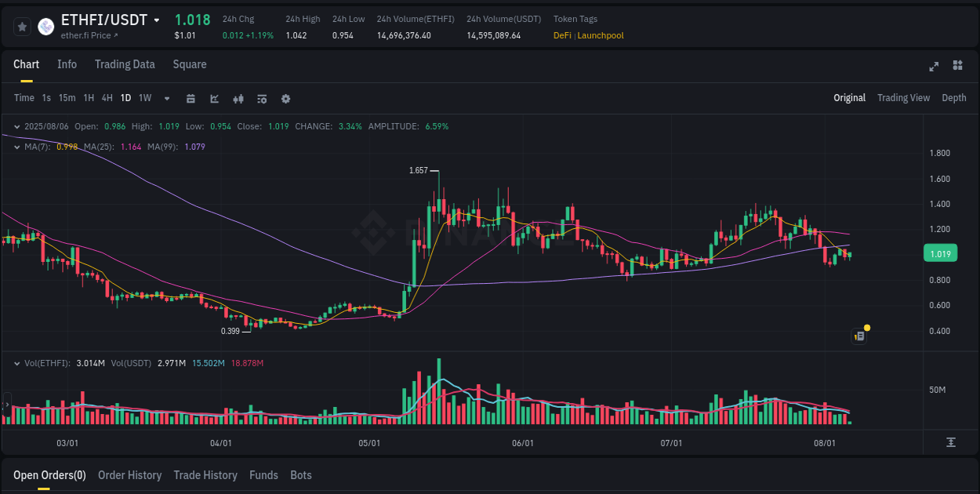Collapse the Vol(ETHFI) indicator row chevron
Image resolution: width=980 pixels, height=494 pixels.
(16, 363)
